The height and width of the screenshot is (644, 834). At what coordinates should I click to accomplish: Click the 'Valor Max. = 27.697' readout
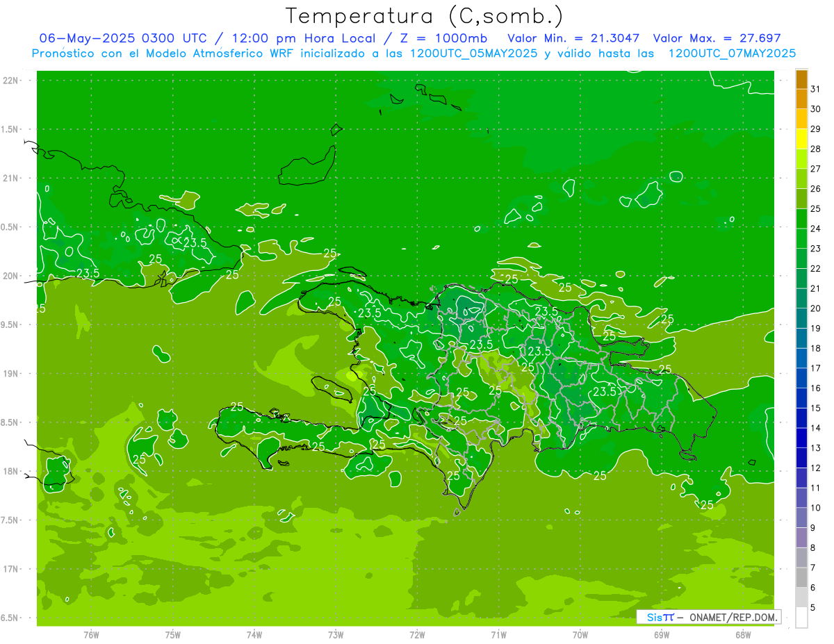click(x=717, y=38)
